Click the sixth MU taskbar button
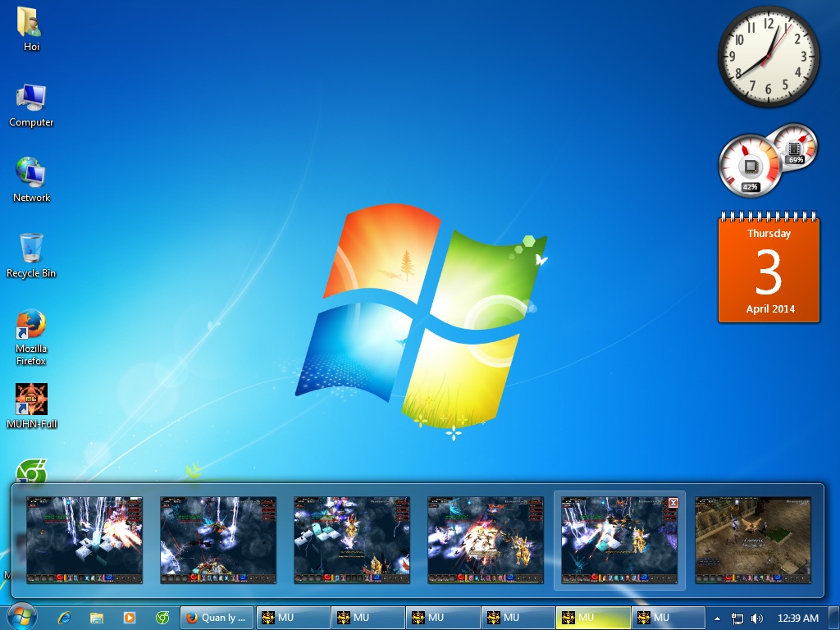The image size is (840, 630). coord(668,618)
